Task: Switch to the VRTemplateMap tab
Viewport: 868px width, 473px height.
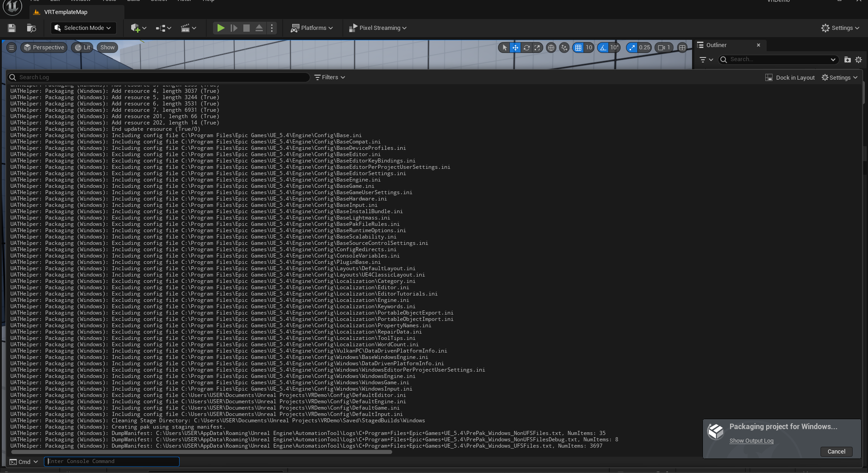Action: tap(66, 12)
